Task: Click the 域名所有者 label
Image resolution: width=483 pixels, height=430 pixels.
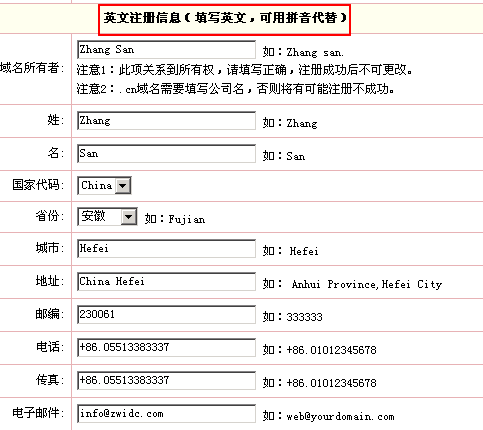Action: click(32, 68)
